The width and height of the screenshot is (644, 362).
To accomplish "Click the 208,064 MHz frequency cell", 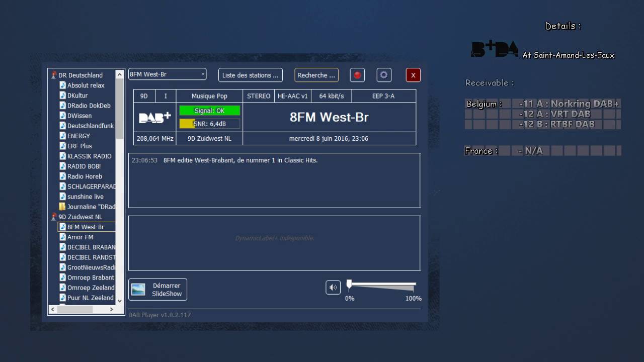I will point(155,138).
